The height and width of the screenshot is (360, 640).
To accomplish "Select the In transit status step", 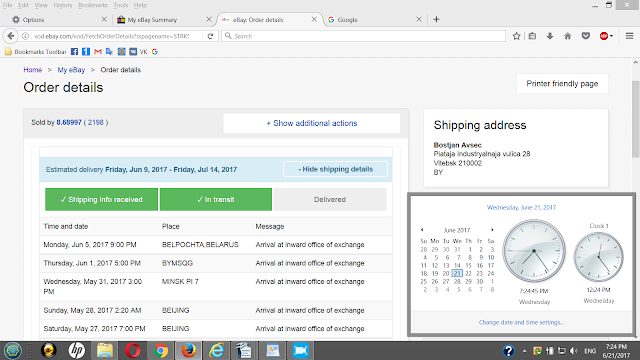I will (x=216, y=200).
